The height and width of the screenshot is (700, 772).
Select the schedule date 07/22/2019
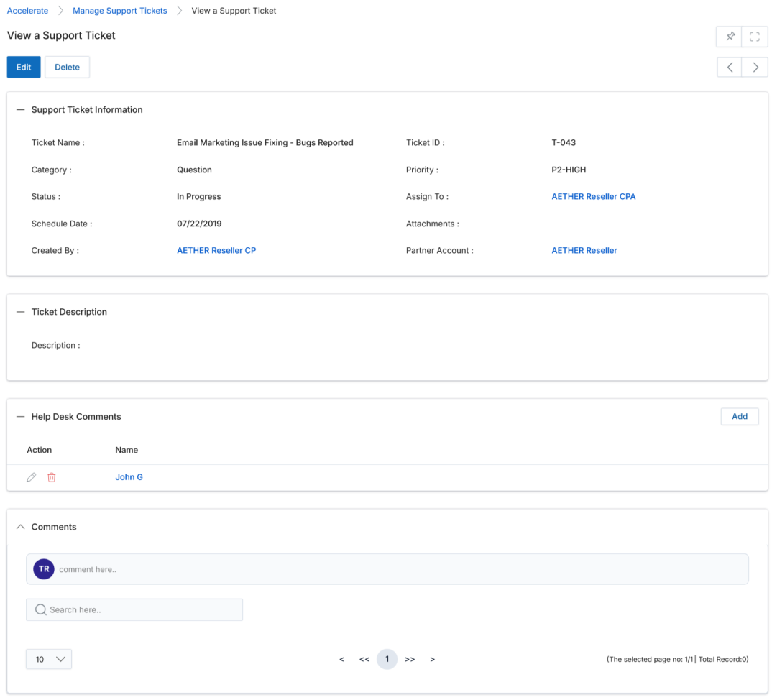click(x=199, y=224)
